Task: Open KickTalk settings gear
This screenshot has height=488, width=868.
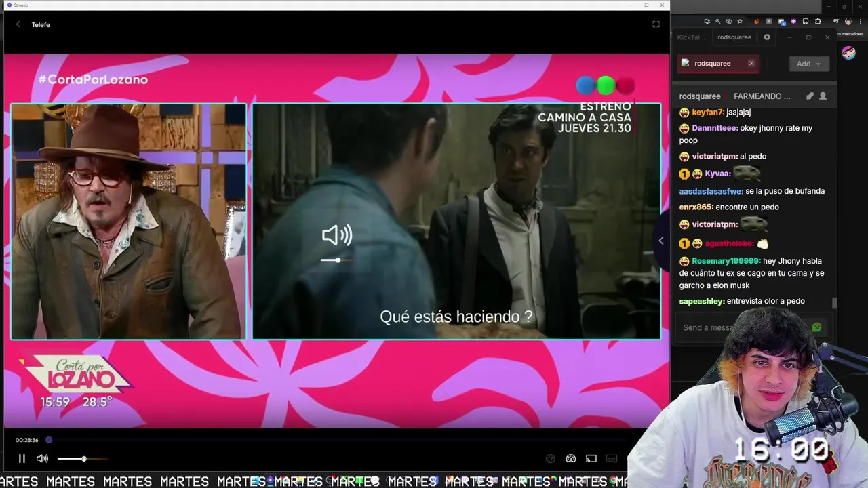Action: 767,37
